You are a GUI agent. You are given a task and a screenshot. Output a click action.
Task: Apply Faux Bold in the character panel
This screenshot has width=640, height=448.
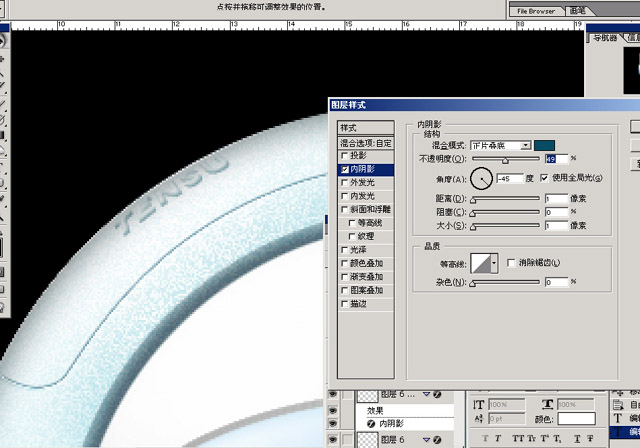pos(485,439)
